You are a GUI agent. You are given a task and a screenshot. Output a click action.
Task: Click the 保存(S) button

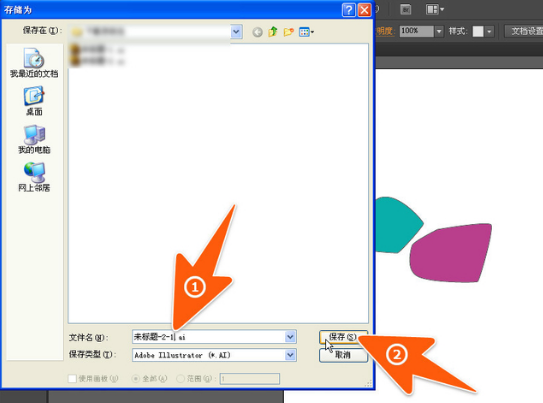(343, 337)
